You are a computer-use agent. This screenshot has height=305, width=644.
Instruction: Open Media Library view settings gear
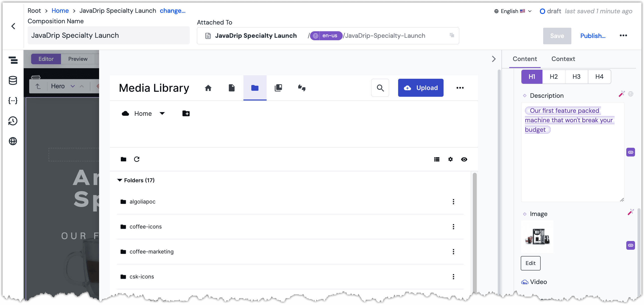click(x=450, y=159)
